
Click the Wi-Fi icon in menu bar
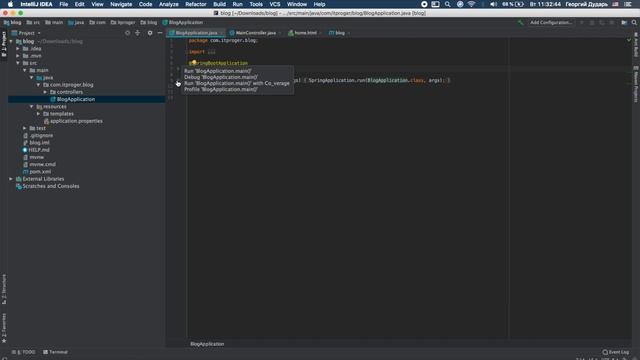click(471, 4)
